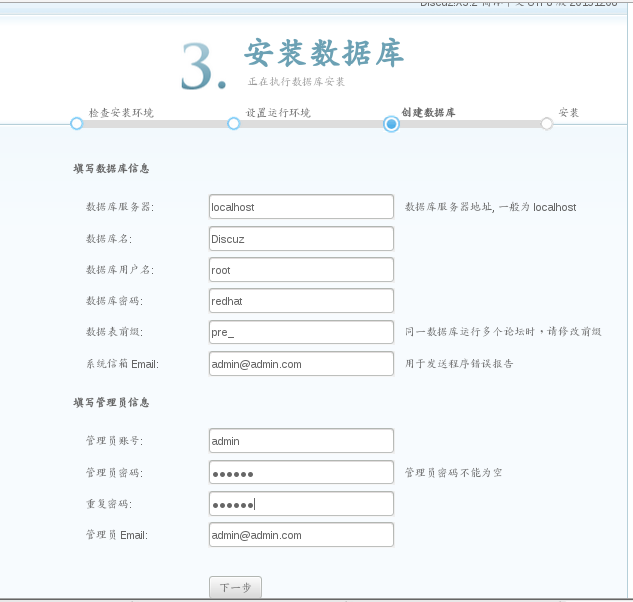The image size is (633, 602).
Task: Click the 数据库密码 label
Action: pyautogui.click(x=115, y=301)
